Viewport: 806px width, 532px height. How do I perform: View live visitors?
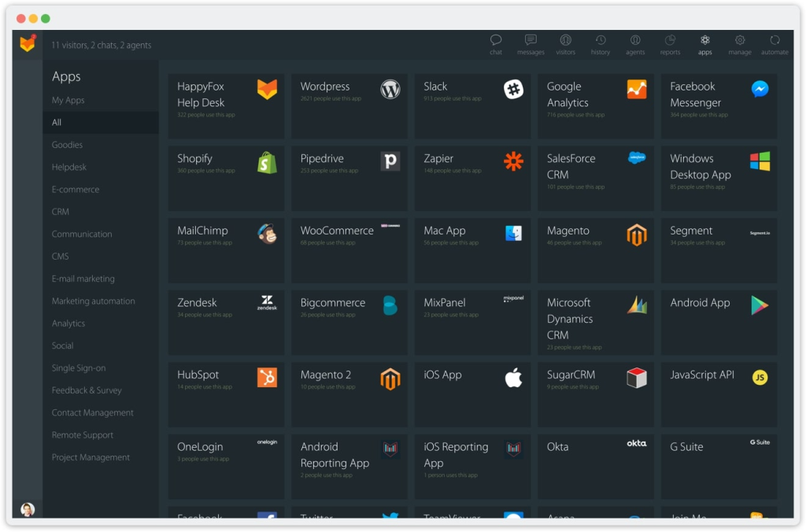[x=565, y=43]
